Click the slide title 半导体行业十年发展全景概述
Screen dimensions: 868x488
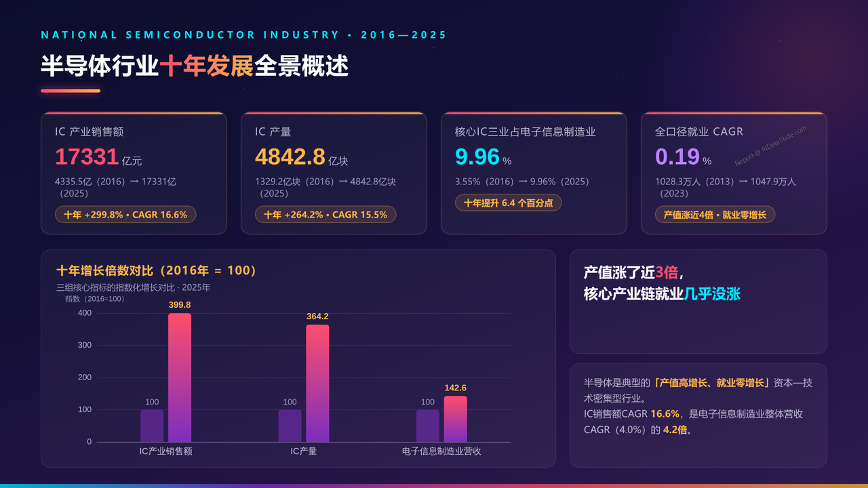click(x=195, y=66)
